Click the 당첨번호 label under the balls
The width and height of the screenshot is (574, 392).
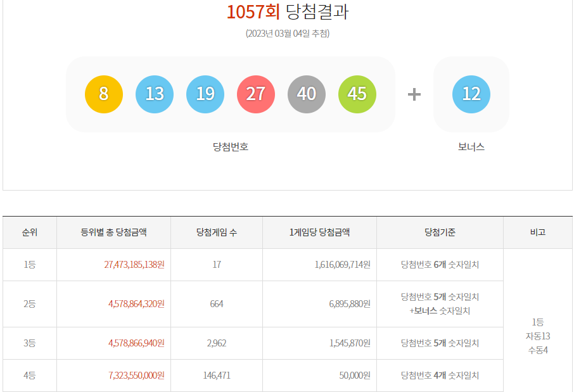click(x=231, y=147)
